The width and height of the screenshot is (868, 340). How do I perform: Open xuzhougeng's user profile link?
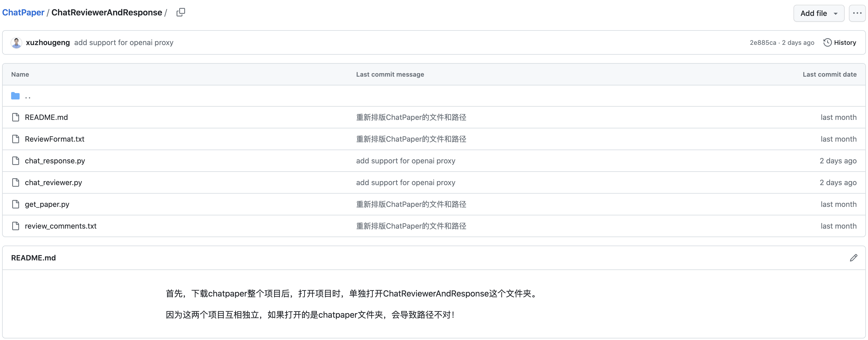[48, 42]
